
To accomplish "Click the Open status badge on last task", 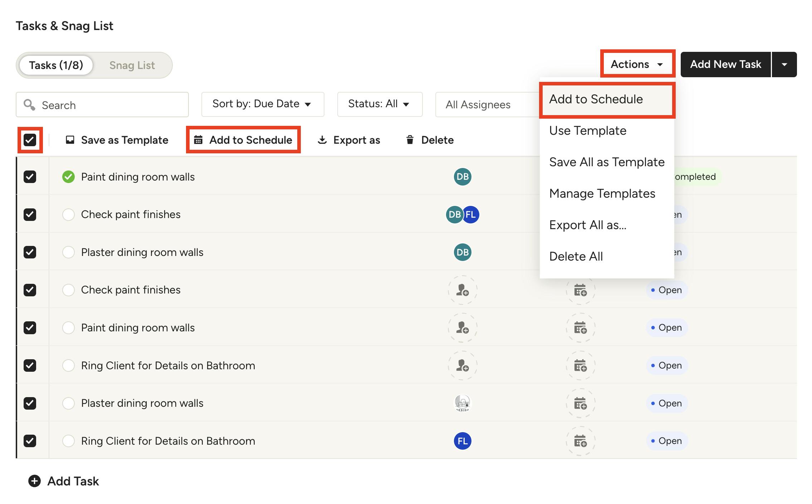I will click(666, 441).
